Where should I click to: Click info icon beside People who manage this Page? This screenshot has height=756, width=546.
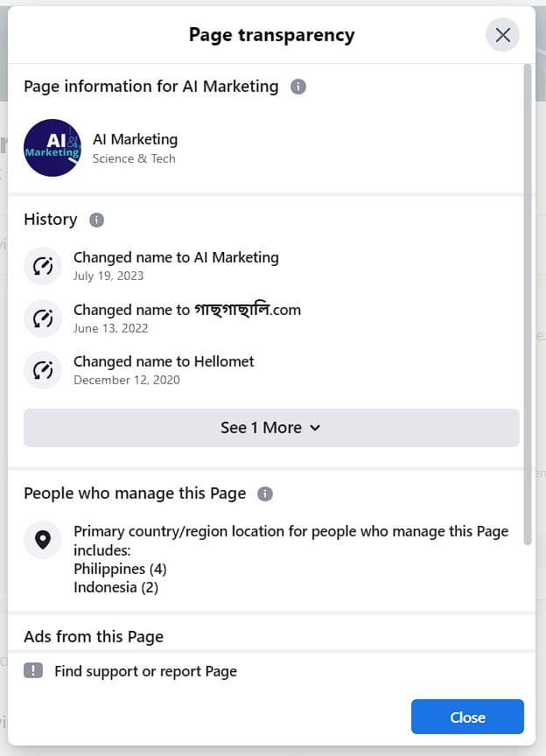265,493
